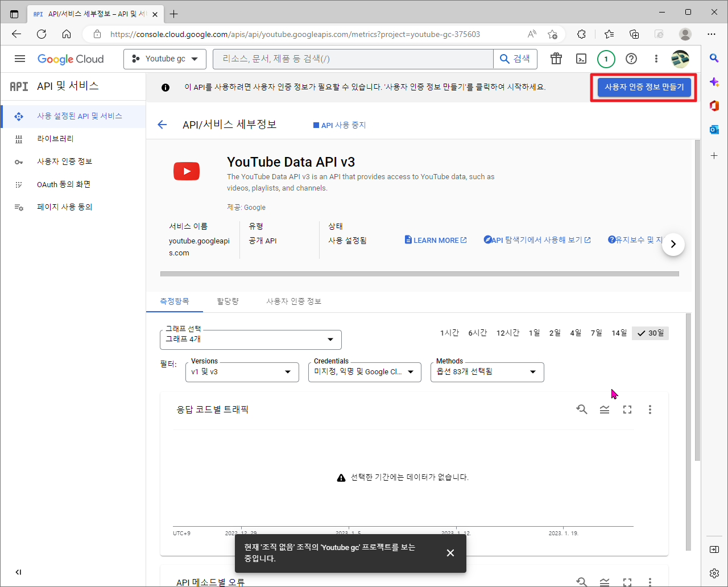Viewport: 728px width, 587px height.
Task: Select the 14일 time range
Action: tap(619, 333)
